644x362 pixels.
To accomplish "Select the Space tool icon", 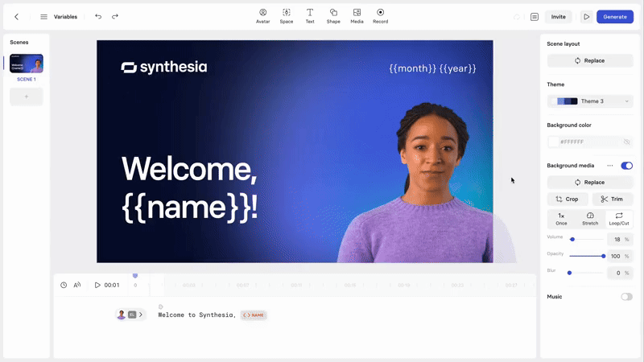I will (x=287, y=16).
